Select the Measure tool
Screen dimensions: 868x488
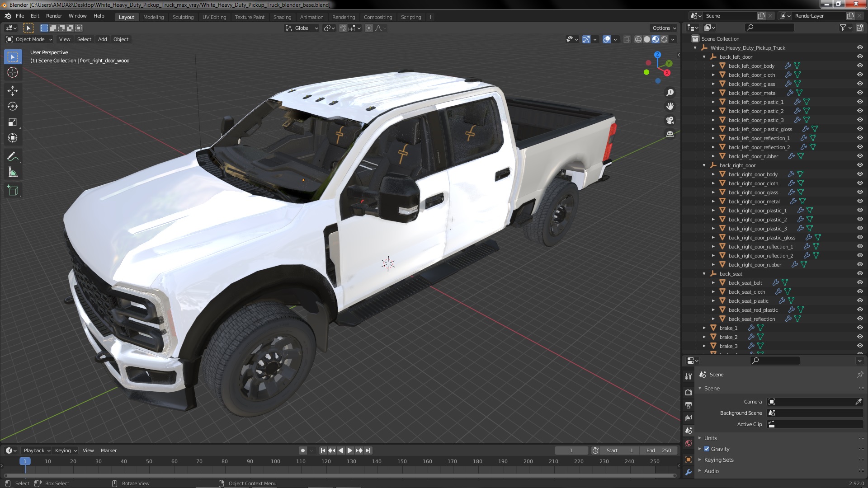pyautogui.click(x=13, y=172)
